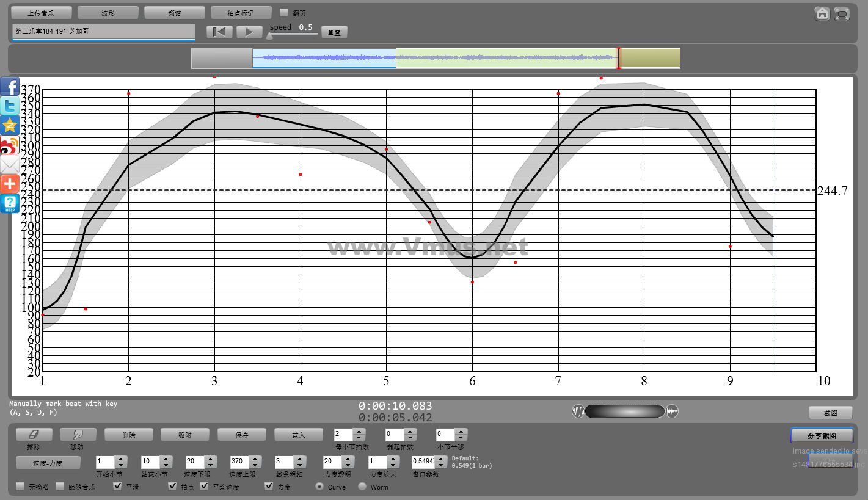The height and width of the screenshot is (500, 868).
Task: Click the rewind-to-start playback button
Action: 219,32
